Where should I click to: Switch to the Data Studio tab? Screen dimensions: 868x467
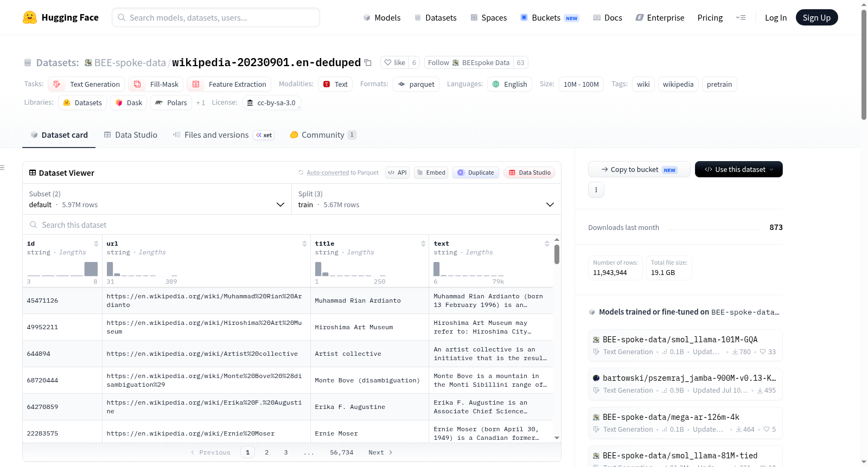[131, 135]
